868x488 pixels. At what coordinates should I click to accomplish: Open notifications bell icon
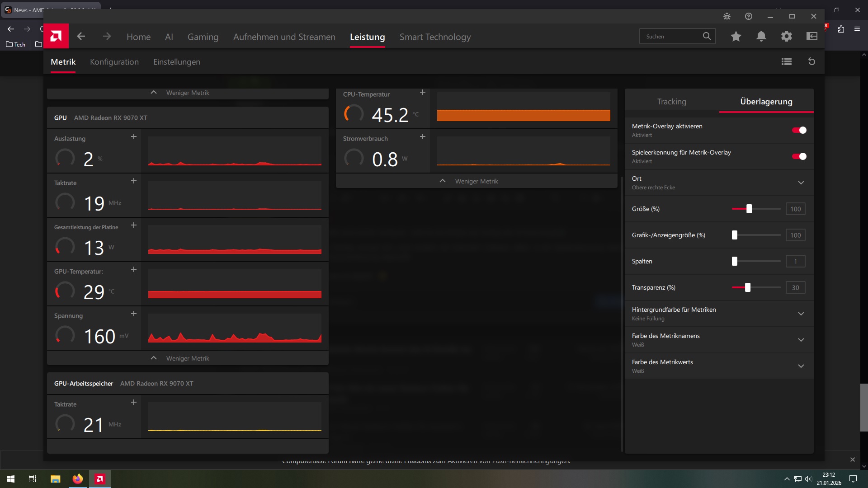(761, 36)
